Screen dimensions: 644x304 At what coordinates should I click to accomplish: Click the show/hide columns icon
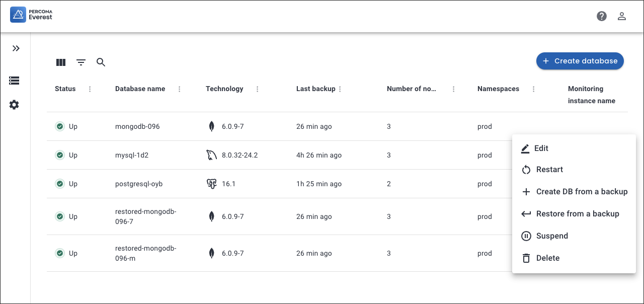coord(61,62)
